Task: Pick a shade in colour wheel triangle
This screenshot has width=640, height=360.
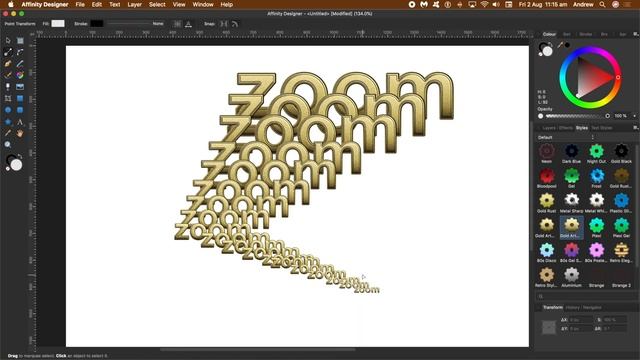Action: click(592, 77)
